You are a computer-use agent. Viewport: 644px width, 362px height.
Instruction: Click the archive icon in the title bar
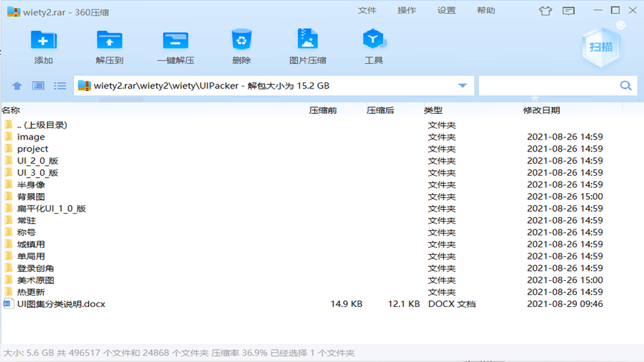point(13,11)
